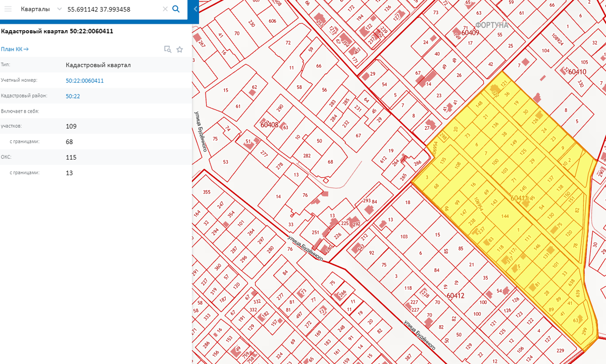Select the heading Кадастровый квартал 50:22:0060411
Image resolution: width=606 pixels, height=364 pixels.
point(57,31)
